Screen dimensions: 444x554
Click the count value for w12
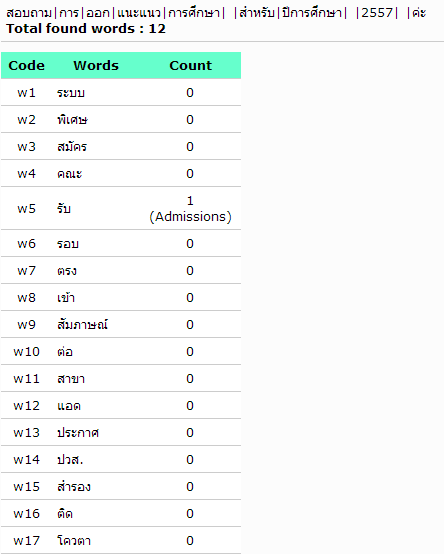point(190,406)
